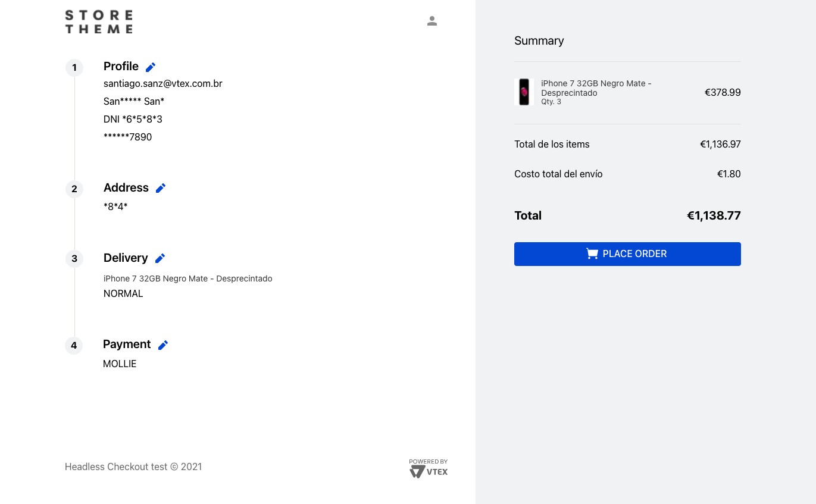Click the items total €1,136.97
Image resolution: width=816 pixels, height=504 pixels.
[720, 144]
